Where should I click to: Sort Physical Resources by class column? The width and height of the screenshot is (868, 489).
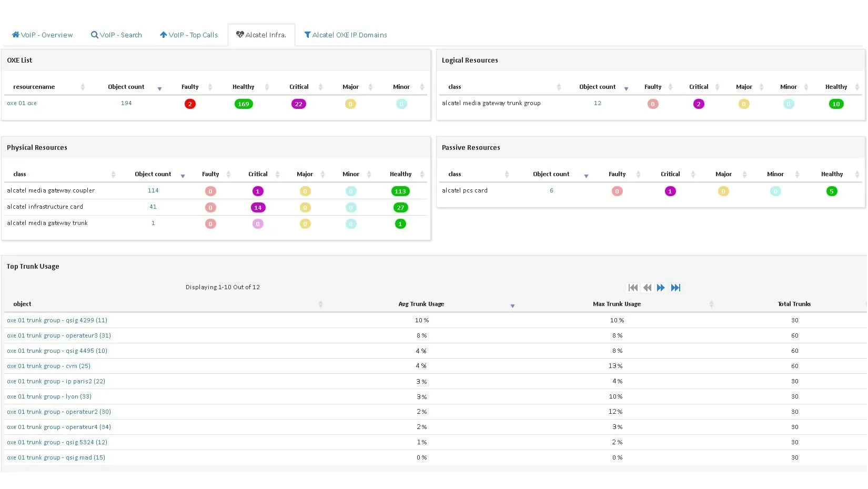[x=113, y=175]
